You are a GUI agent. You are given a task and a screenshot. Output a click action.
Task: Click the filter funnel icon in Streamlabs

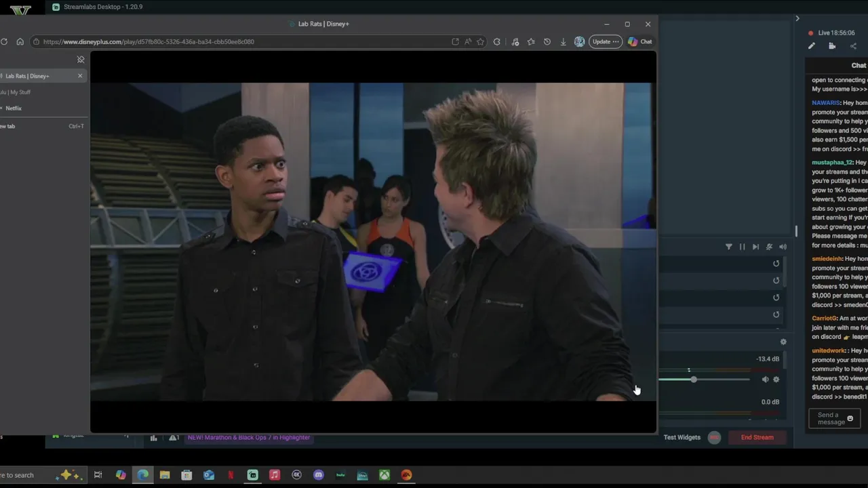(729, 247)
